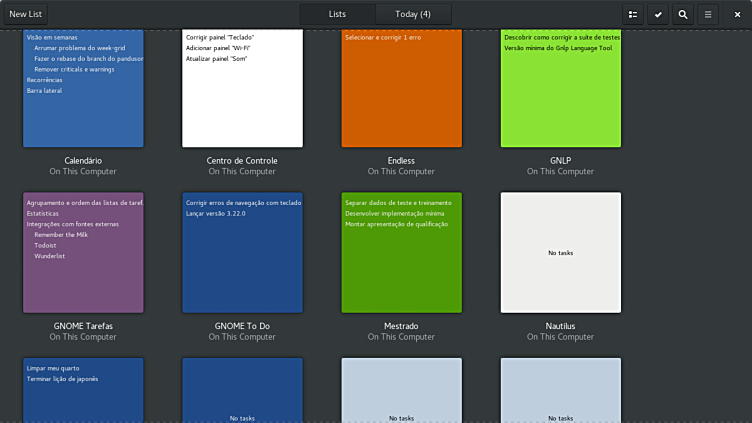Image resolution: width=752 pixels, height=423 pixels.
Task: Open the empty Nautilus list
Action: coord(560,253)
